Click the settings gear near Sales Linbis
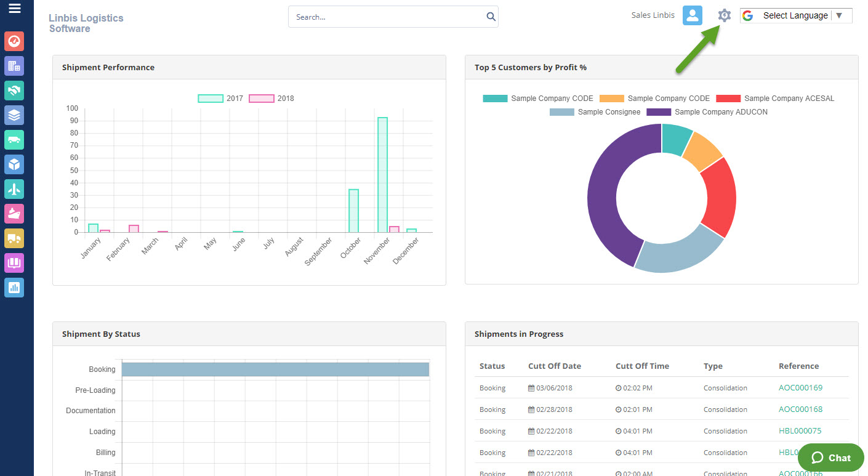Screen dimensions: 868x476 pyautogui.click(x=724, y=15)
